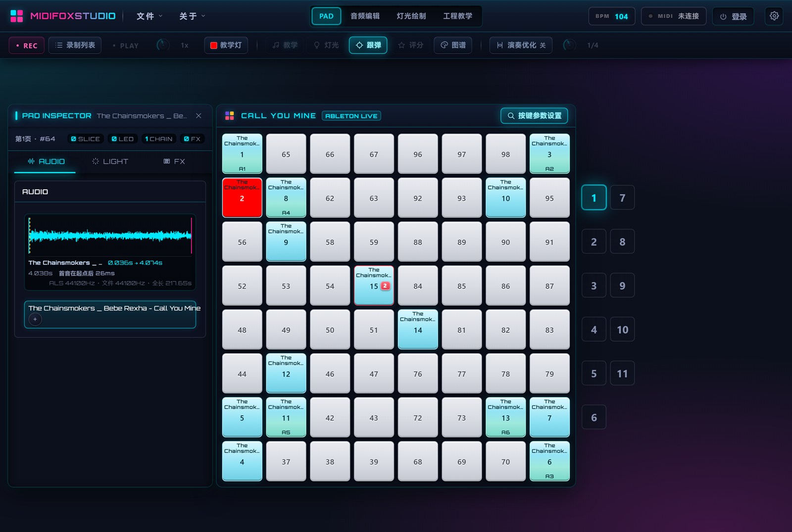Expand the 关于 menu
Image resolution: width=792 pixels, height=532 pixels.
(x=192, y=16)
